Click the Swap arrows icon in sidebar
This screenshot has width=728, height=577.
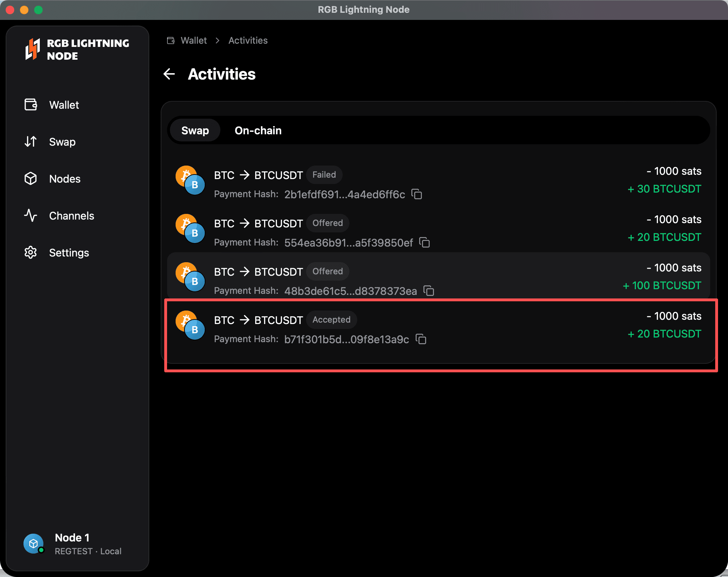click(31, 142)
